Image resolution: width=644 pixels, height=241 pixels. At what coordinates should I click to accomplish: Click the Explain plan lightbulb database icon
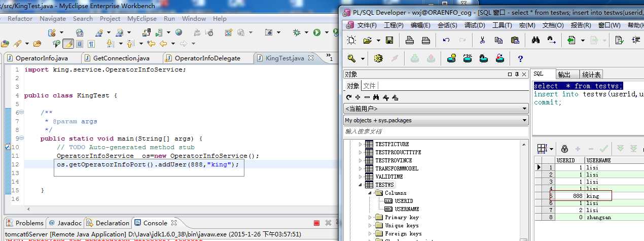pyautogui.click(x=452, y=58)
